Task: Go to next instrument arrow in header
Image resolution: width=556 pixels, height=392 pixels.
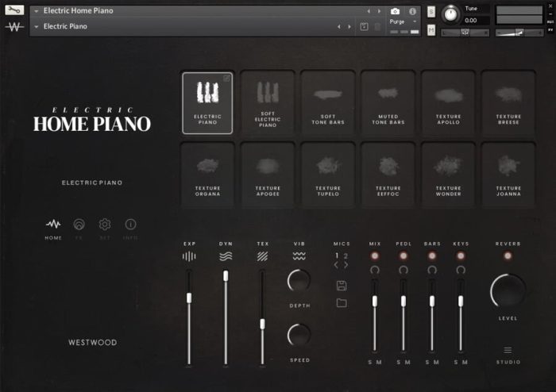Action: click(x=379, y=11)
